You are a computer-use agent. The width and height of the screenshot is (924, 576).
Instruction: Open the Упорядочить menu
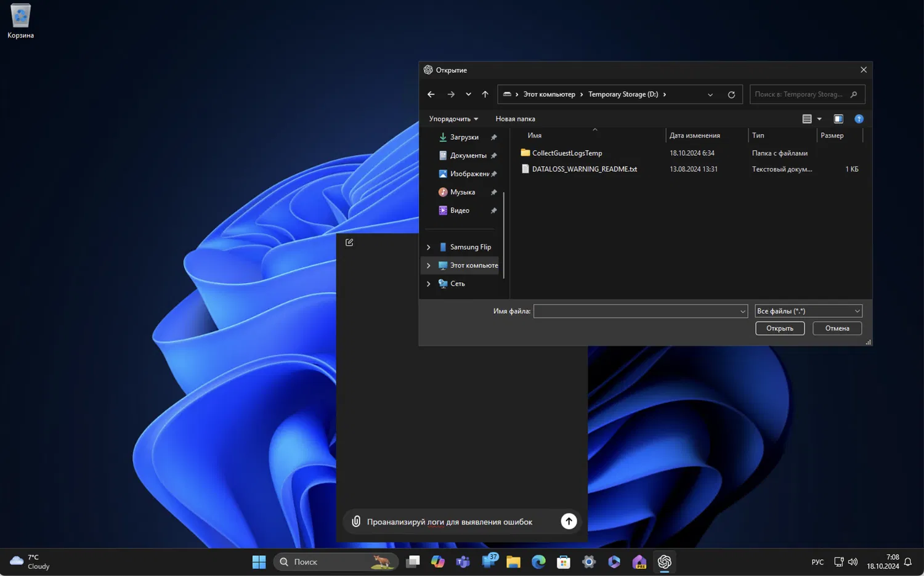coord(453,119)
